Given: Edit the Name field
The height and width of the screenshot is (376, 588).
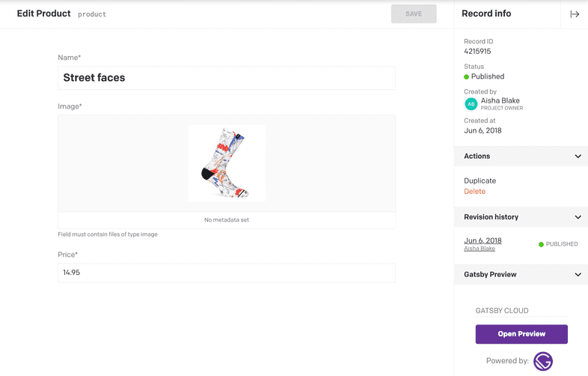Looking at the screenshot, I should (x=227, y=78).
